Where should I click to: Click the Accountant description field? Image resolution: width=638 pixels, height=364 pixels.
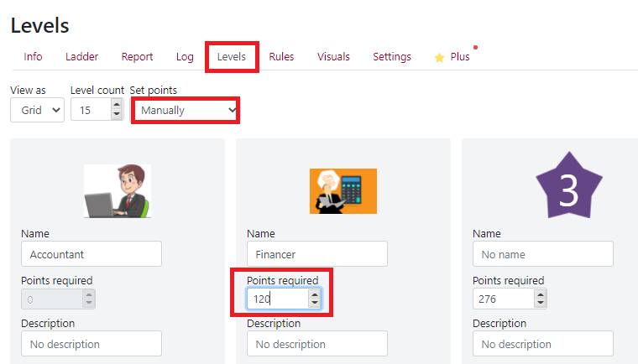point(92,344)
